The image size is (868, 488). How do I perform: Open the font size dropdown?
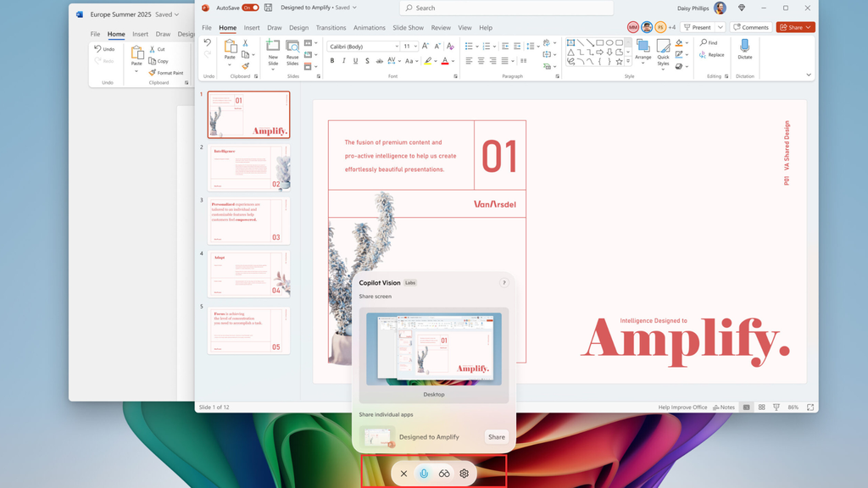click(x=415, y=47)
